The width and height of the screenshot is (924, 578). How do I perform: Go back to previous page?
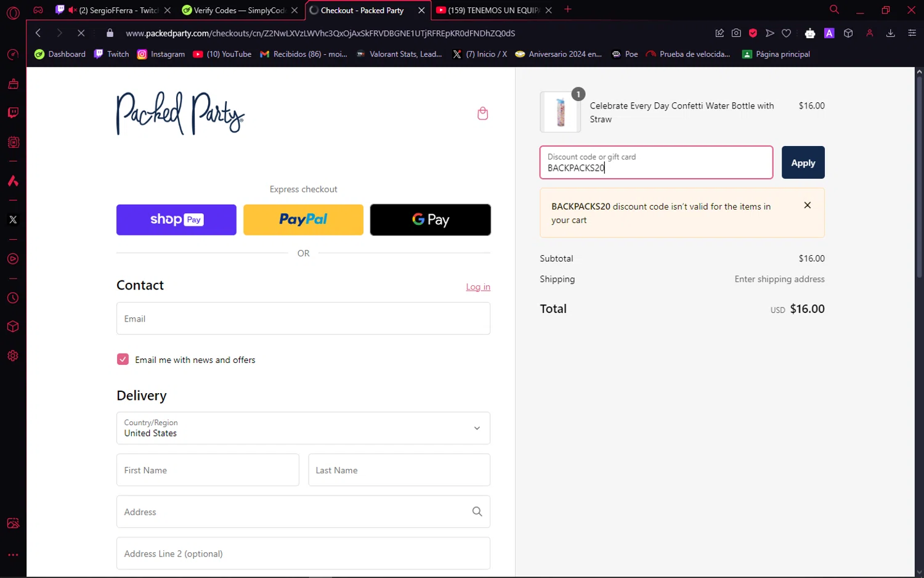click(38, 33)
